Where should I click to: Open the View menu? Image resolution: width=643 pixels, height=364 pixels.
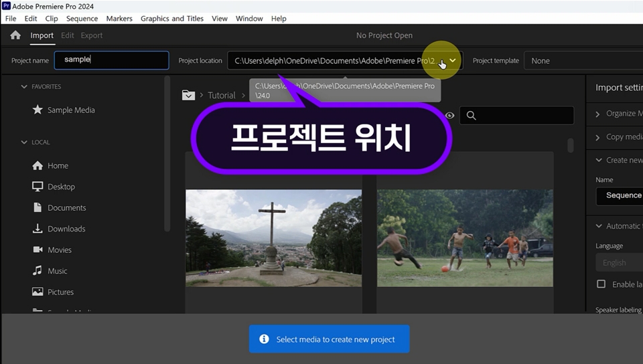(x=220, y=19)
